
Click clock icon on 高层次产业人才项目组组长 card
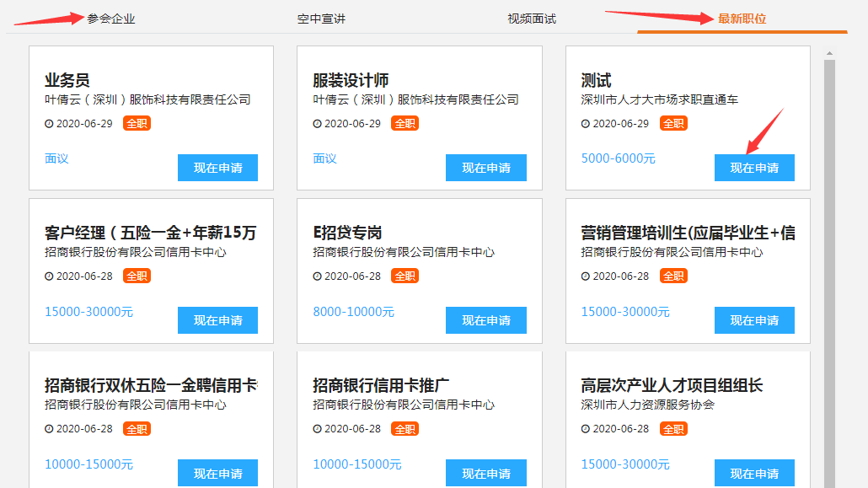585,429
